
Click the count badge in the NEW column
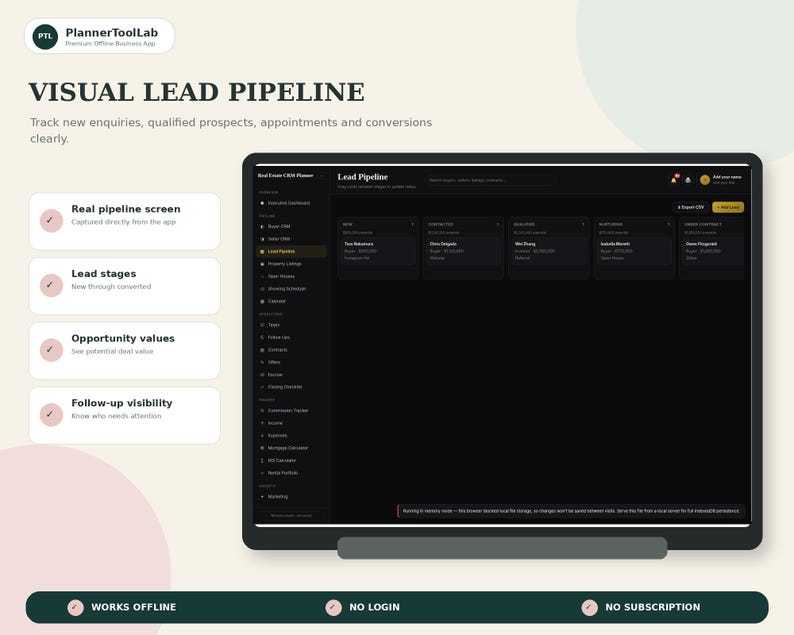click(x=412, y=224)
